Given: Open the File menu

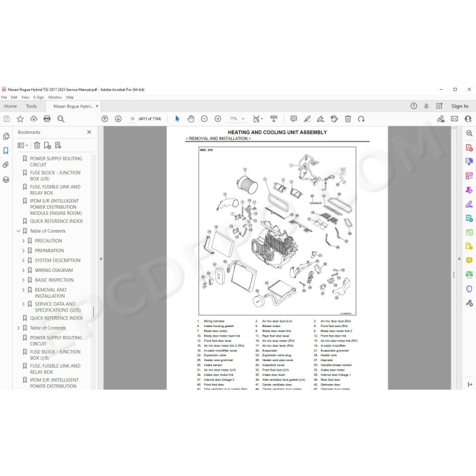Looking at the screenshot, I should click(4, 97).
